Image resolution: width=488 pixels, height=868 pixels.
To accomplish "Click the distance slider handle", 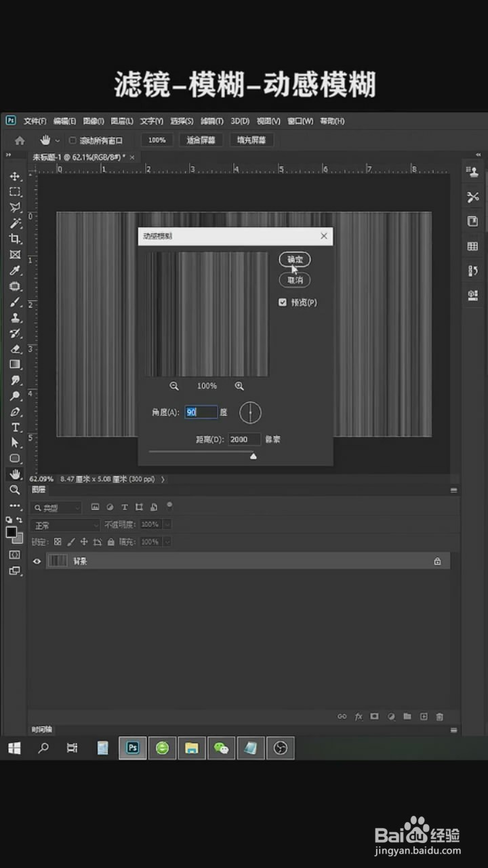I will click(x=253, y=456).
